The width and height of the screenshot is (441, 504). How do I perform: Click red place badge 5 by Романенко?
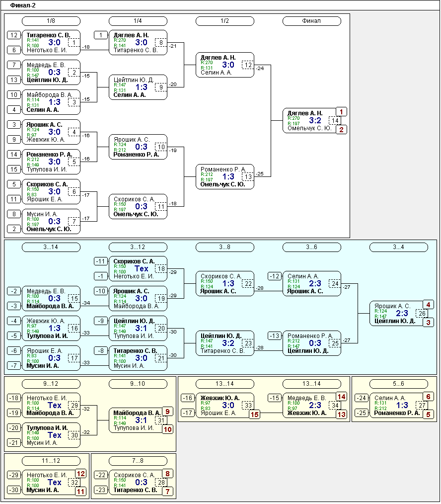(x=429, y=414)
